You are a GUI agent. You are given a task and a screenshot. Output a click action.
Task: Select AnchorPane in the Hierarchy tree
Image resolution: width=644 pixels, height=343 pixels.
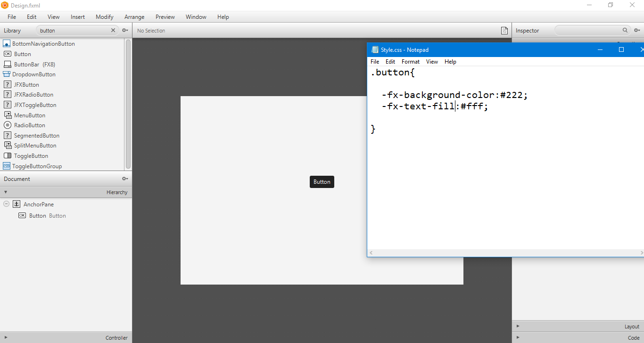(x=40, y=204)
